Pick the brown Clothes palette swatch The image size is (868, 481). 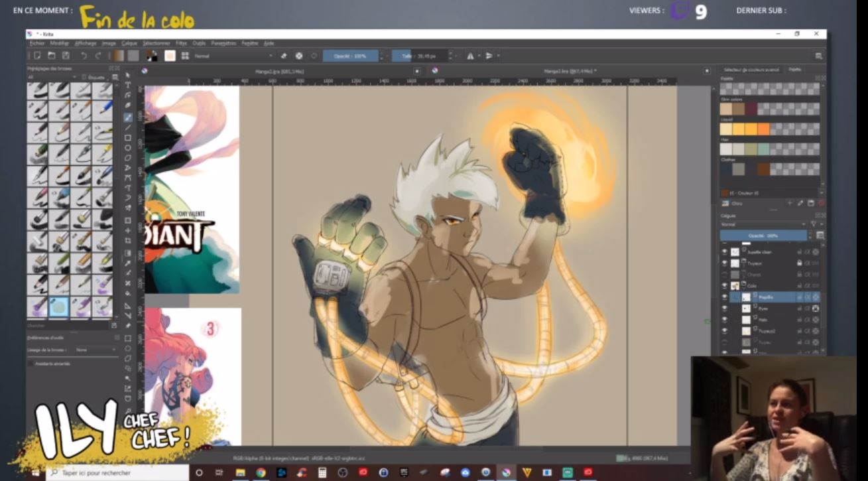[764, 169]
